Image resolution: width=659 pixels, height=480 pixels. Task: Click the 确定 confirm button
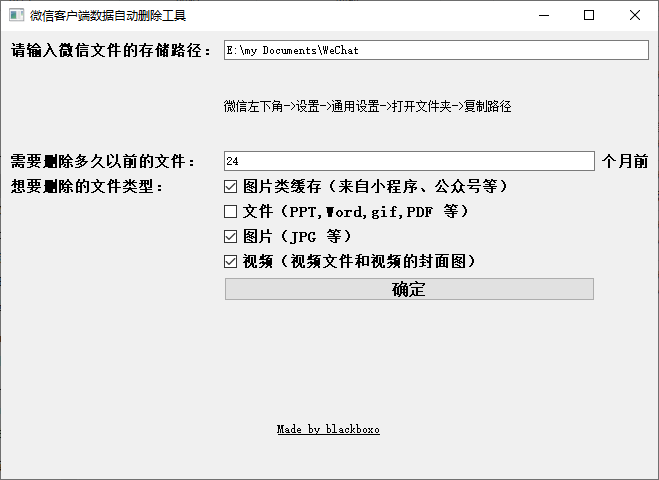coord(409,289)
